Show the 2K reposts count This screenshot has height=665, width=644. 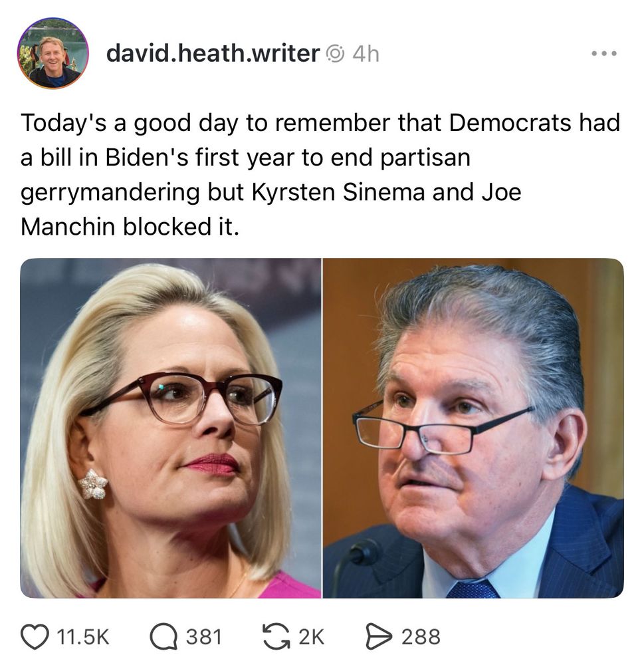312,637
